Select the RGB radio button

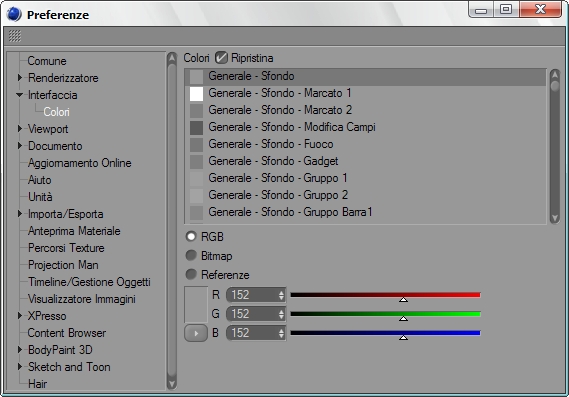(191, 237)
